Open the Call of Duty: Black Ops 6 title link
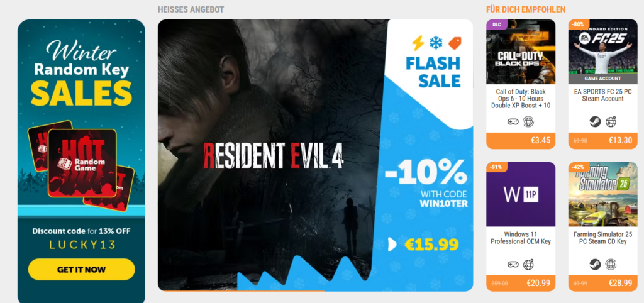Screen dimensions: 644x303 tap(521, 99)
